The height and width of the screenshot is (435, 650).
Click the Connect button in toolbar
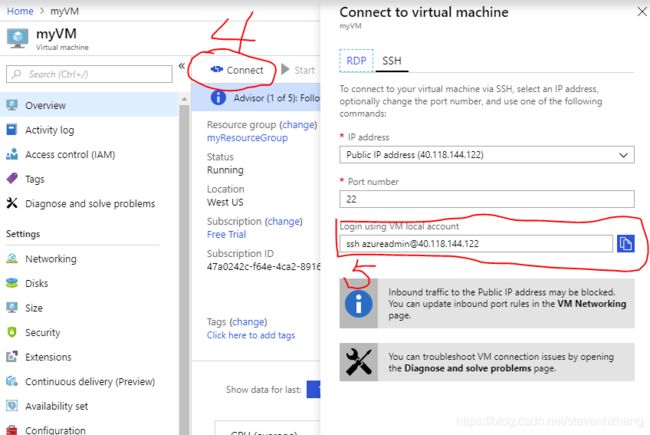pyautogui.click(x=237, y=70)
